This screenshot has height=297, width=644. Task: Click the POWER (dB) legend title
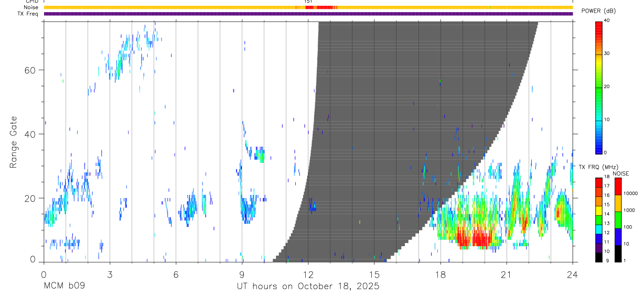point(598,11)
